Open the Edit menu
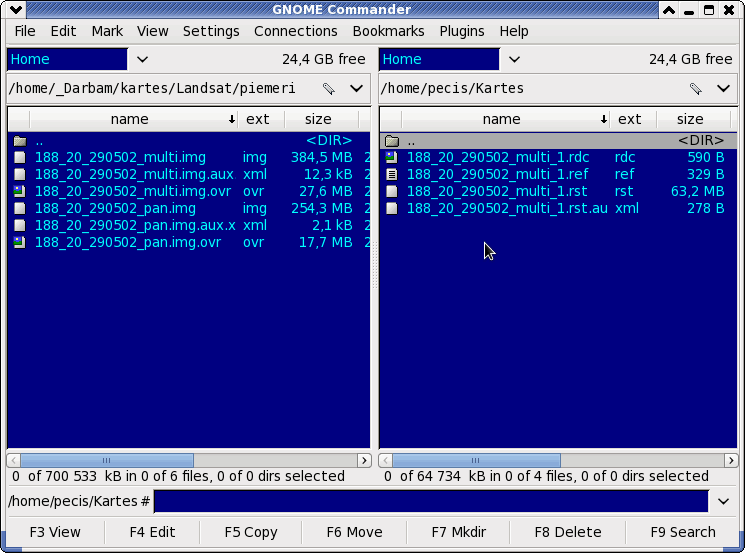 coord(63,31)
